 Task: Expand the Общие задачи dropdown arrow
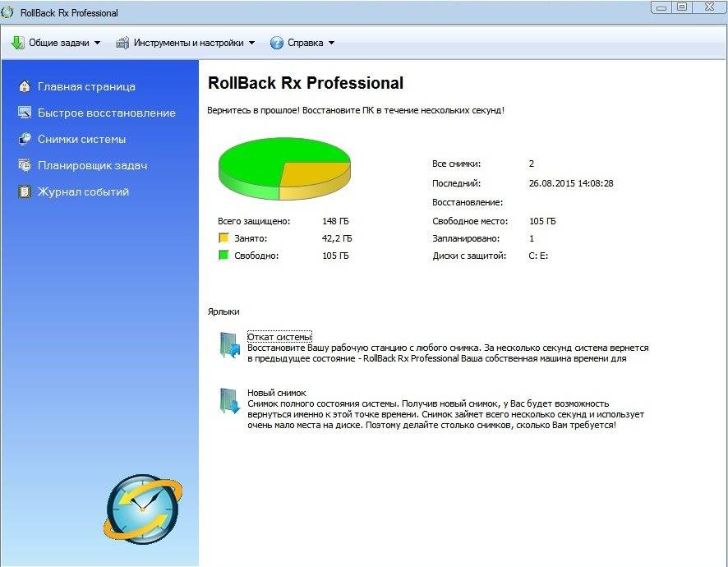click(x=97, y=43)
